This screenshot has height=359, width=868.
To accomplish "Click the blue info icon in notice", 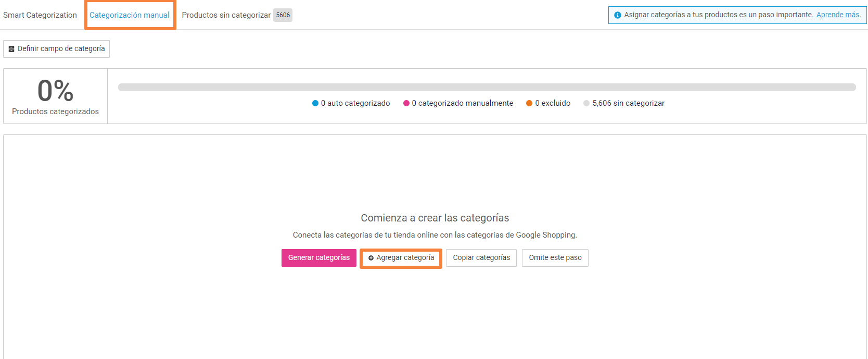I will pos(618,15).
